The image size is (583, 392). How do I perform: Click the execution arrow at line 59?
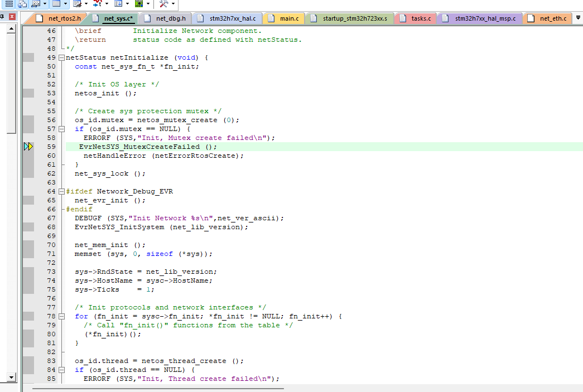28,147
